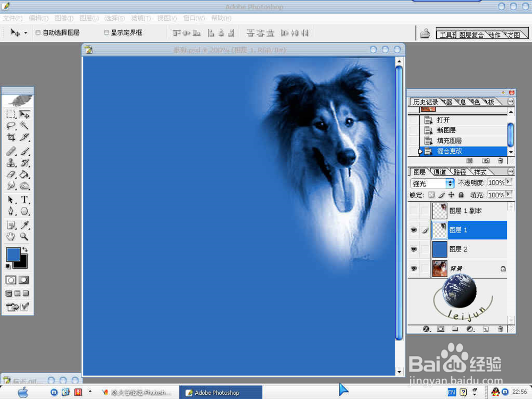Open 图像 menu

point(64,18)
